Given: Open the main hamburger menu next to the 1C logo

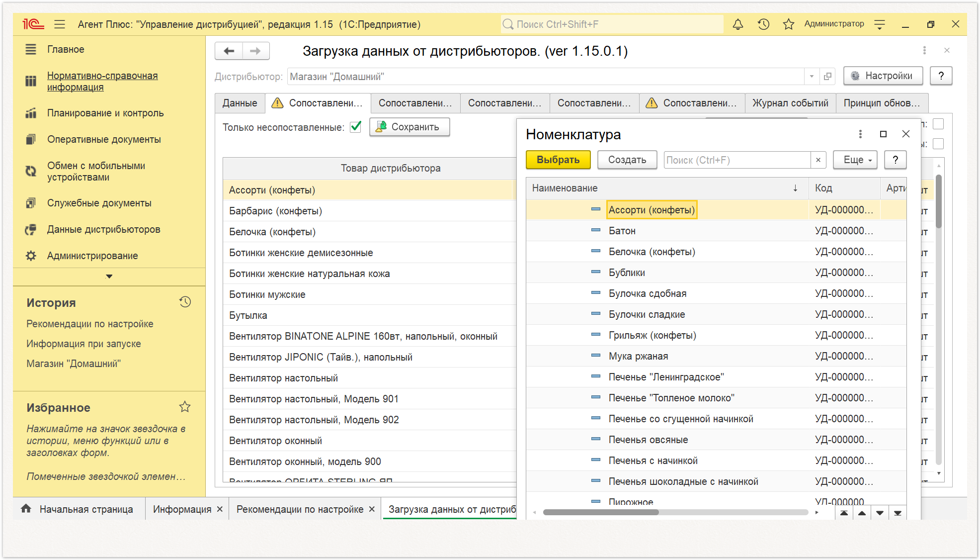Looking at the screenshot, I should pyautogui.click(x=60, y=24).
